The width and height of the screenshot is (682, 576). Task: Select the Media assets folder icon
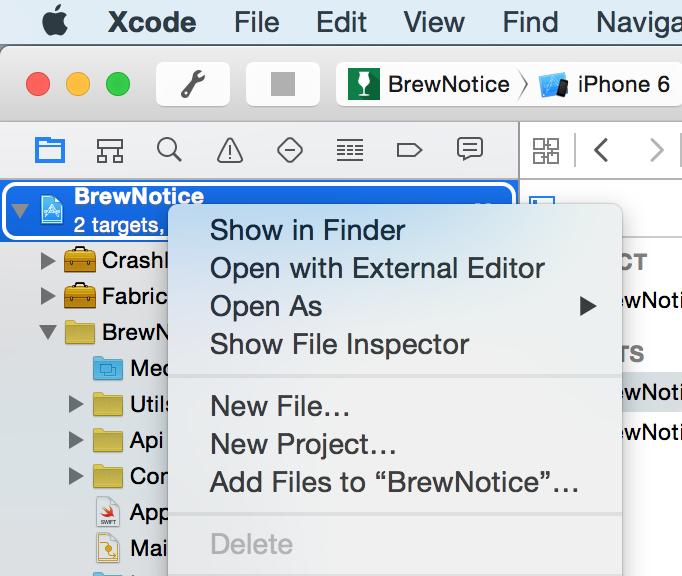click(x=108, y=368)
